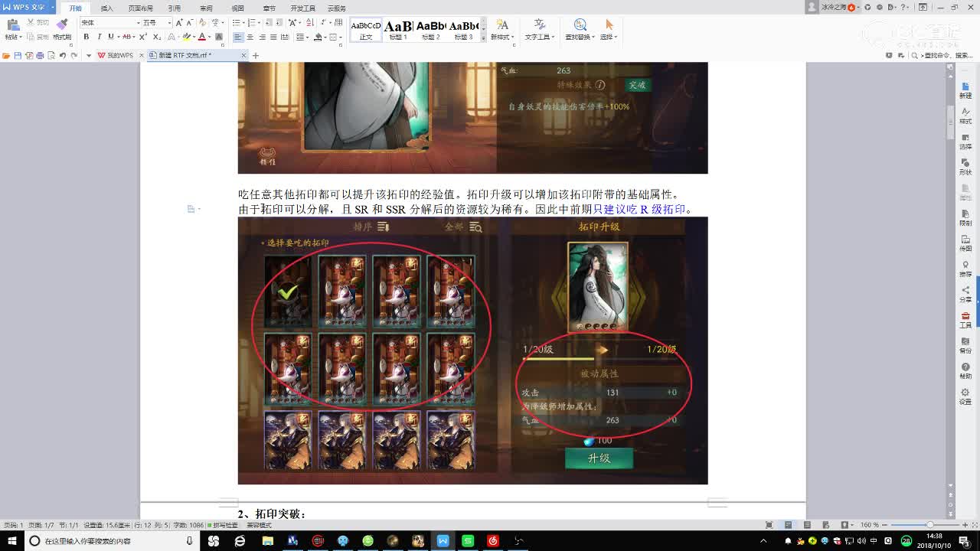Close the 新建 RTF 文档.rtf tab
Viewport: 980px width, 551px height.
pyautogui.click(x=244, y=55)
